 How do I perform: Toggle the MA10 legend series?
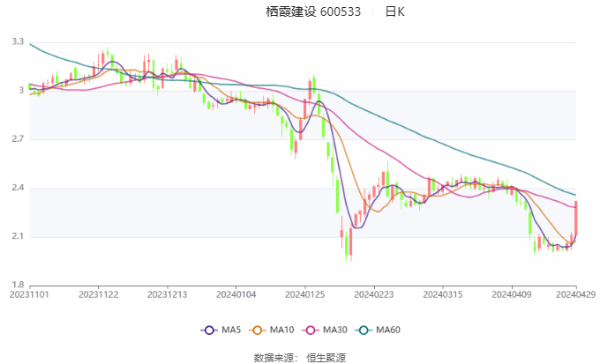pos(271,330)
